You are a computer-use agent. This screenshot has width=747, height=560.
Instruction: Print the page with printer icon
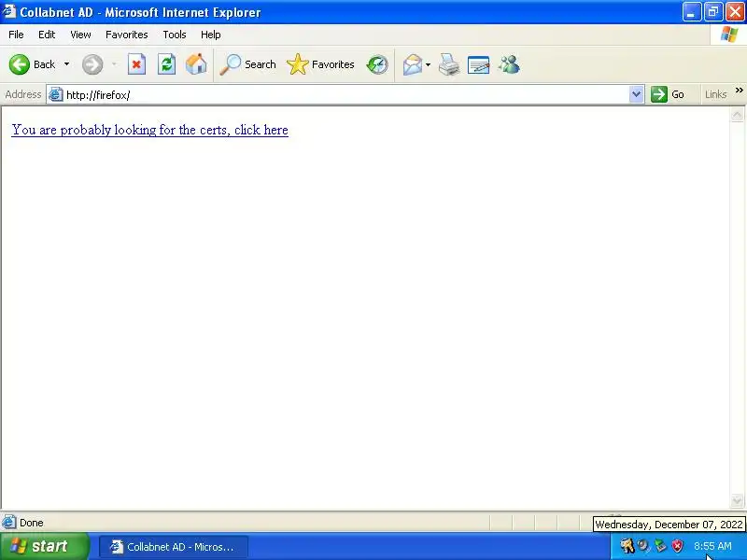click(x=449, y=64)
